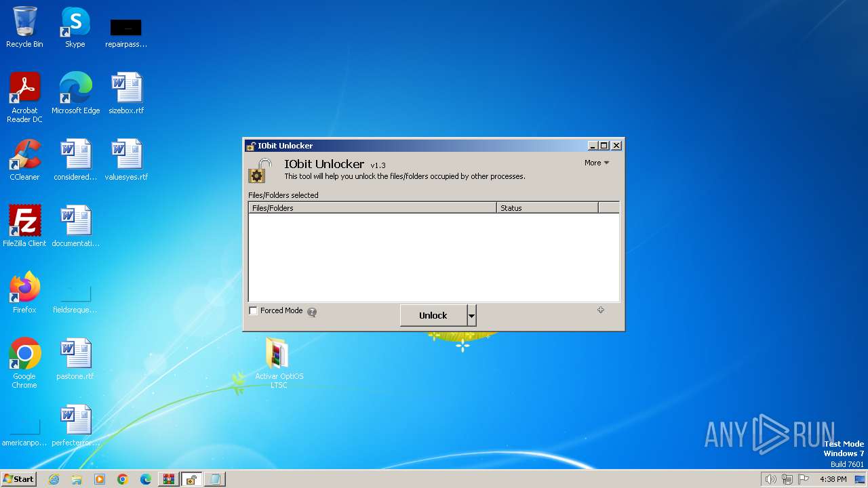Open the More dropdown menu
The height and width of the screenshot is (488, 868).
pos(597,163)
